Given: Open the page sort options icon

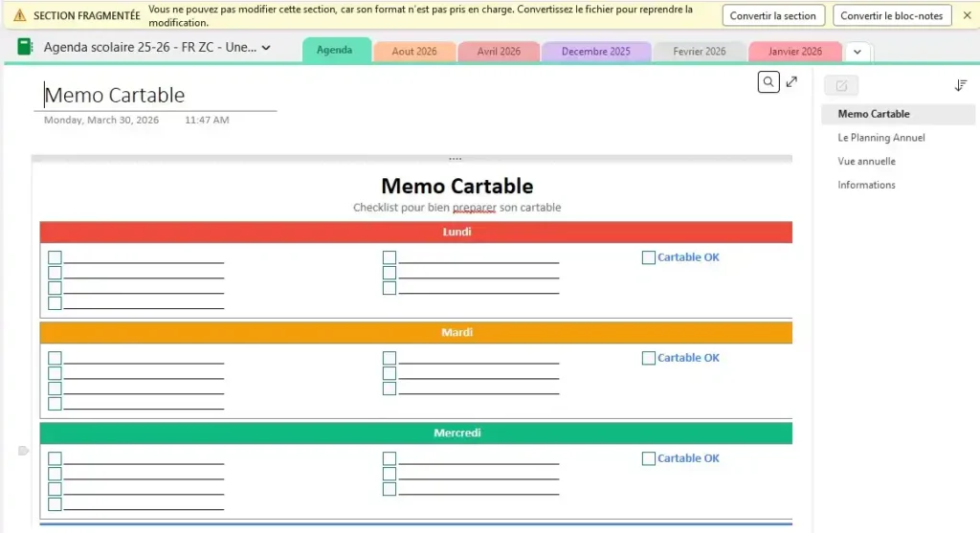Looking at the screenshot, I should click(x=961, y=85).
